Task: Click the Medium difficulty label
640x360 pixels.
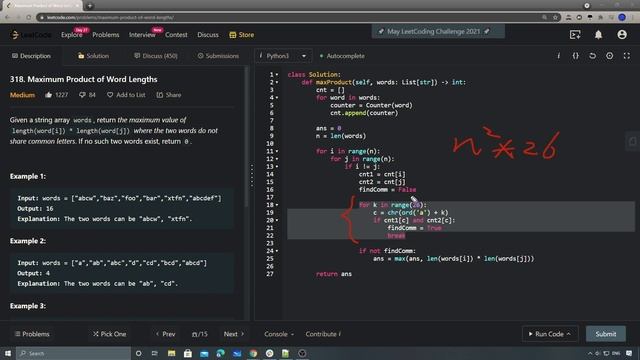Action: 22,95
